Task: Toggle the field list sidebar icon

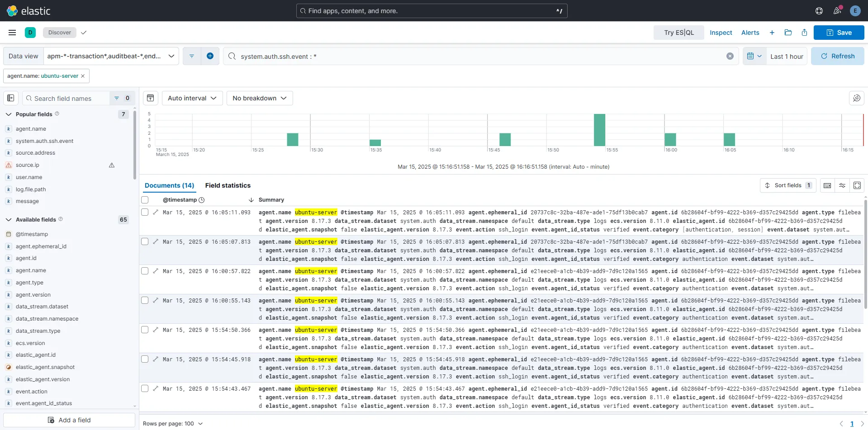Action: coord(11,98)
